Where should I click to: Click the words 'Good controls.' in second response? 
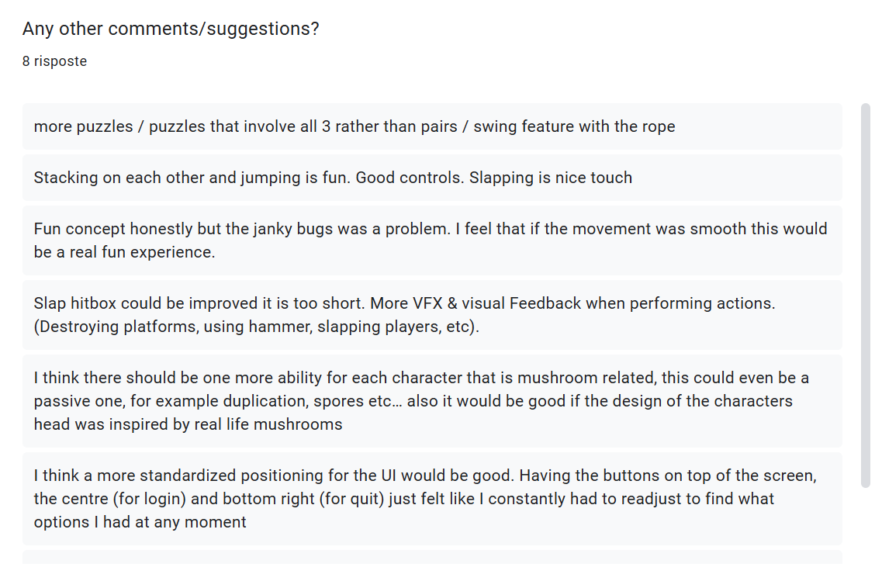pos(410,178)
